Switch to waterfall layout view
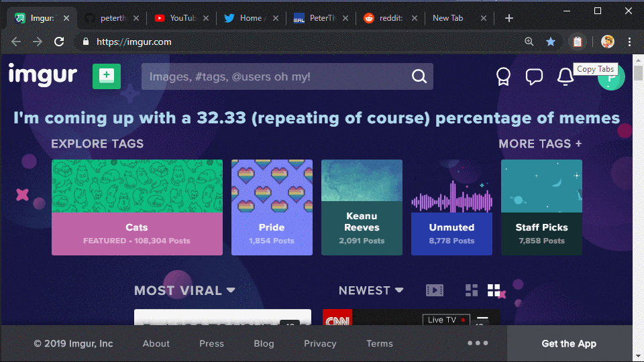Viewport: 644px width, 362px height. [x=472, y=290]
